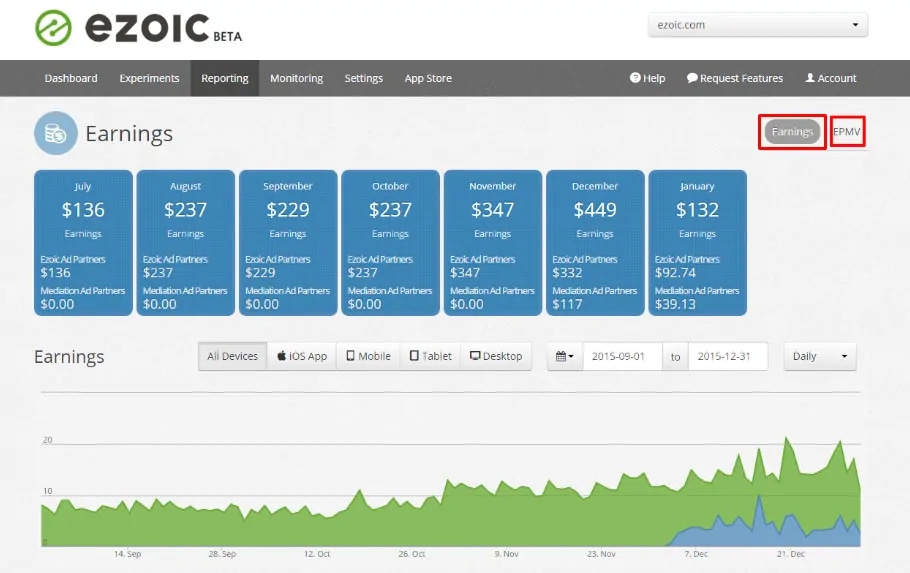This screenshot has height=573, width=910.
Task: Click the 14. Sep chart axis label
Action: click(x=127, y=554)
